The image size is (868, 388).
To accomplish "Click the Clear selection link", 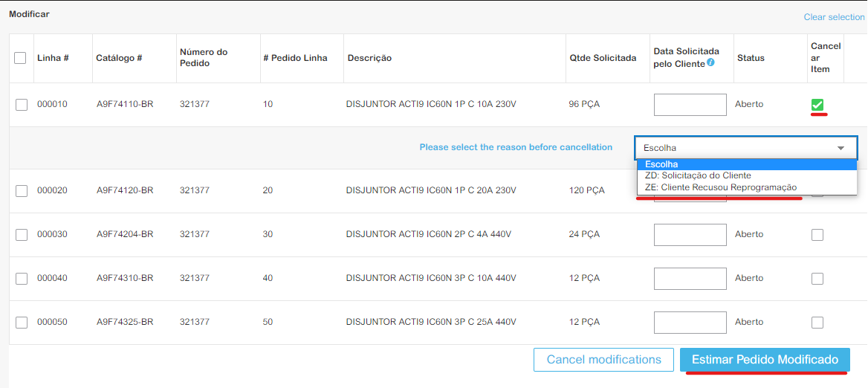I will [835, 17].
